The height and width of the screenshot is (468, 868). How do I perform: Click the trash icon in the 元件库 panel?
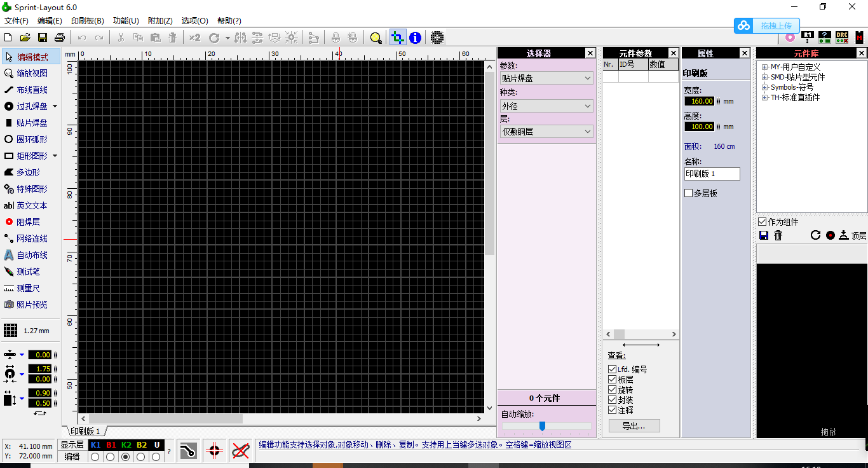click(x=778, y=235)
